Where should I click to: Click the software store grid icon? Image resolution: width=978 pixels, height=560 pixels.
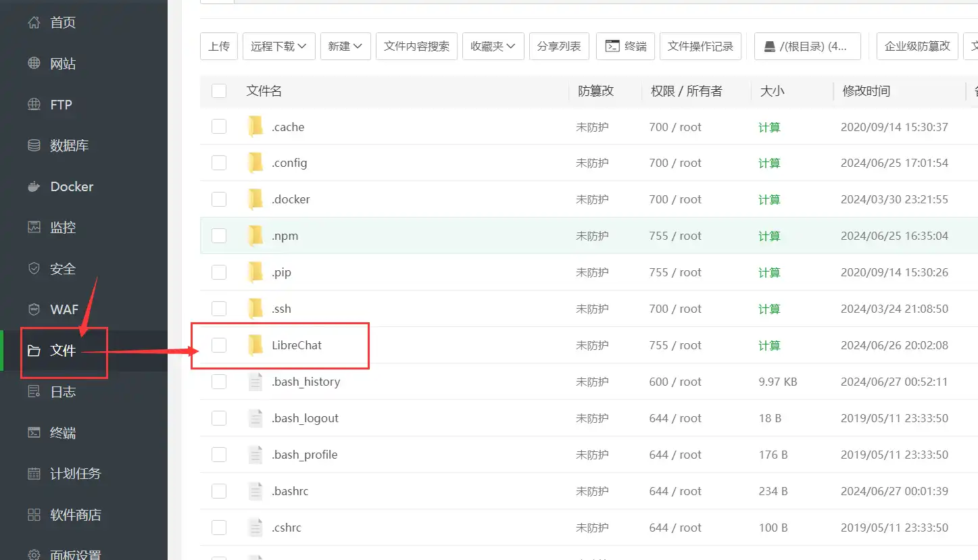click(x=34, y=515)
